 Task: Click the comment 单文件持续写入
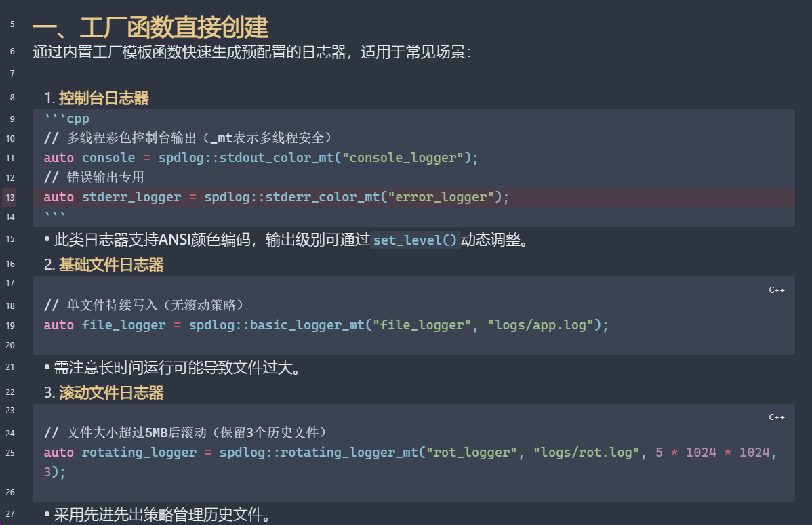coord(144,305)
